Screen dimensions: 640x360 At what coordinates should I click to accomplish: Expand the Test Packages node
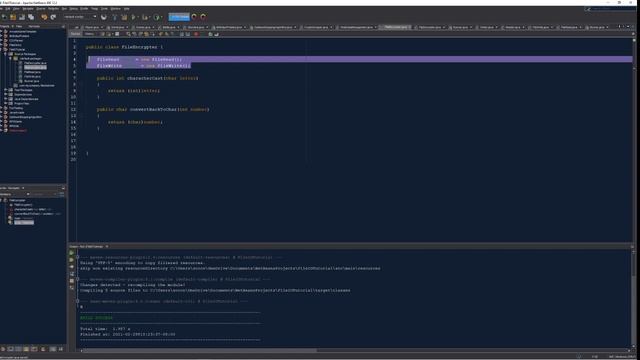(x=6, y=90)
